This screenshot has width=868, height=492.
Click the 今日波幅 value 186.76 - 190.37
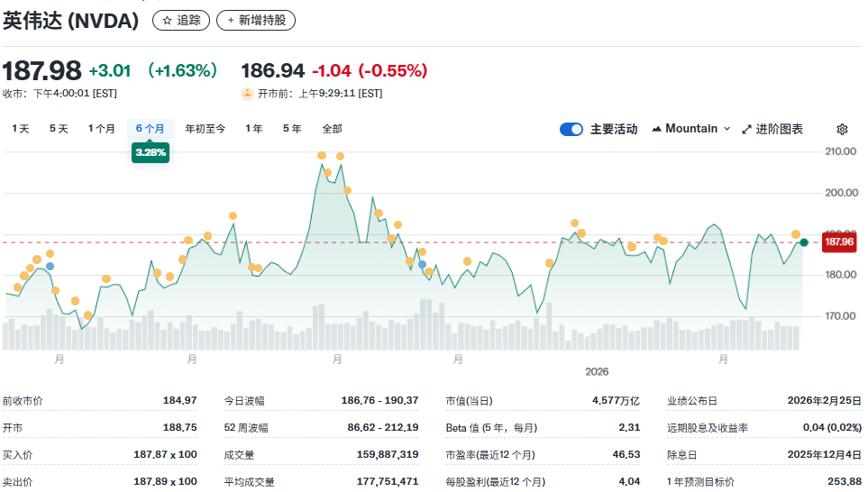(x=379, y=401)
